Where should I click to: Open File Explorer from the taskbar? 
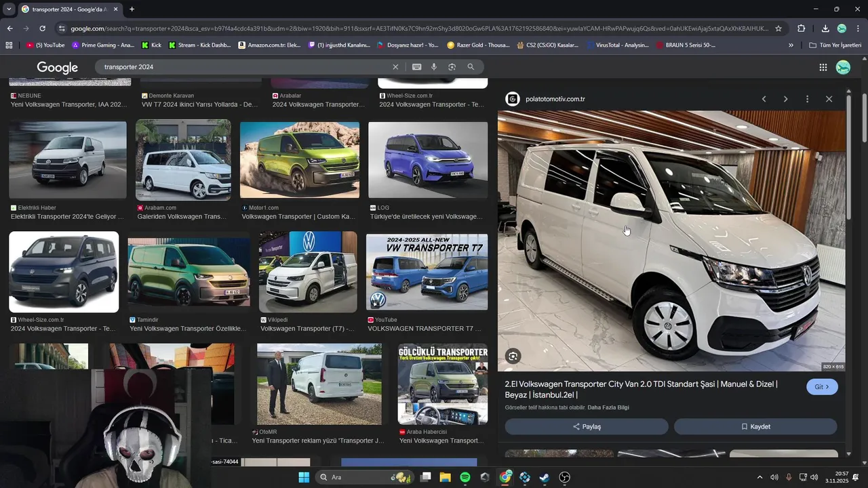click(445, 477)
